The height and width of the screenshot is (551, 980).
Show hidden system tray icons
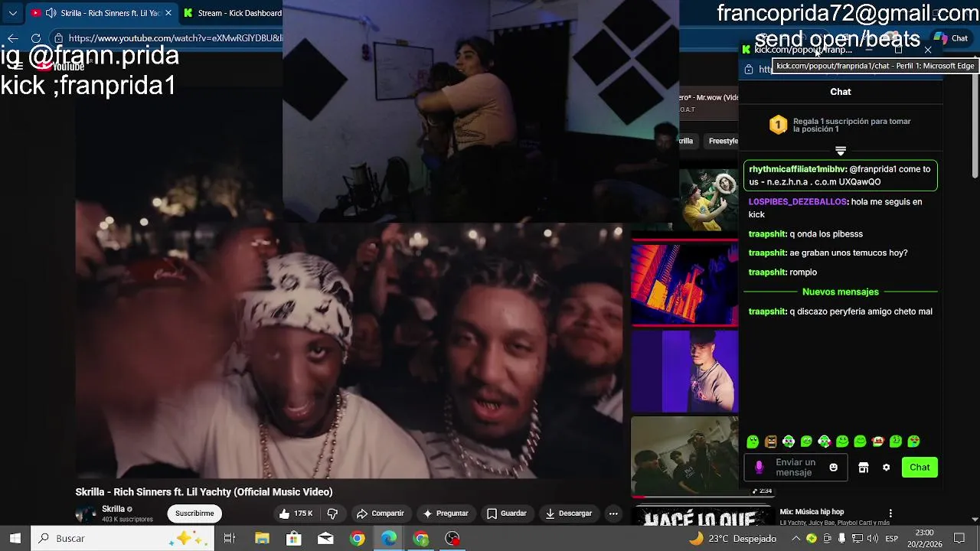(795, 539)
